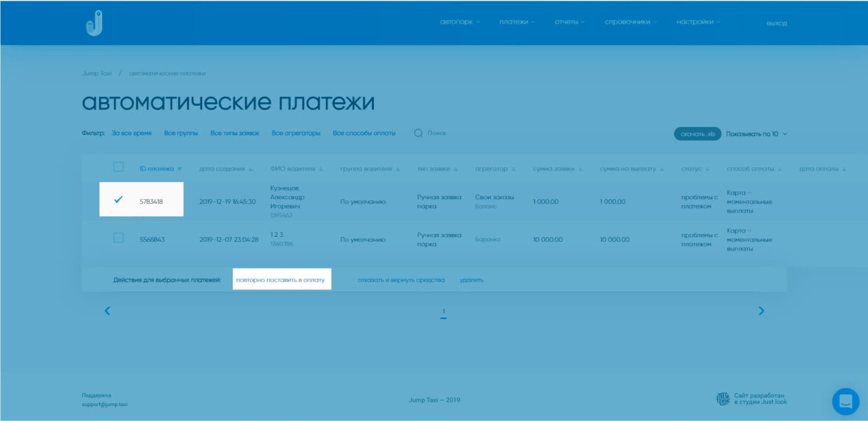Click отказать и вернуть средства link

coord(401,280)
